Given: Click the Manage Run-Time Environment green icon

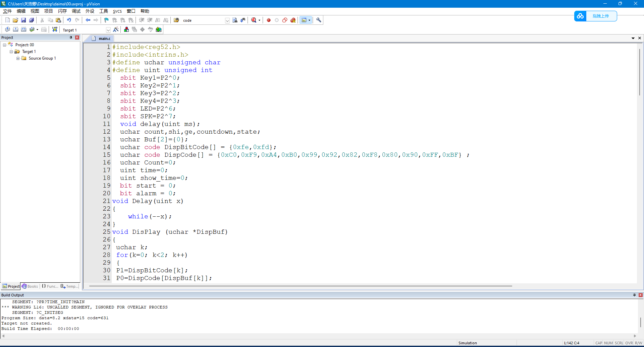Looking at the screenshot, I should [x=159, y=29].
